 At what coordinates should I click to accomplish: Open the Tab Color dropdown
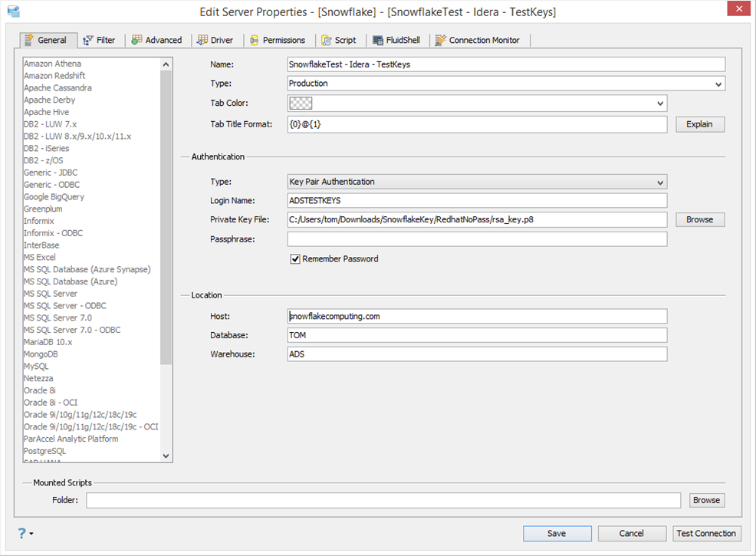coord(660,104)
